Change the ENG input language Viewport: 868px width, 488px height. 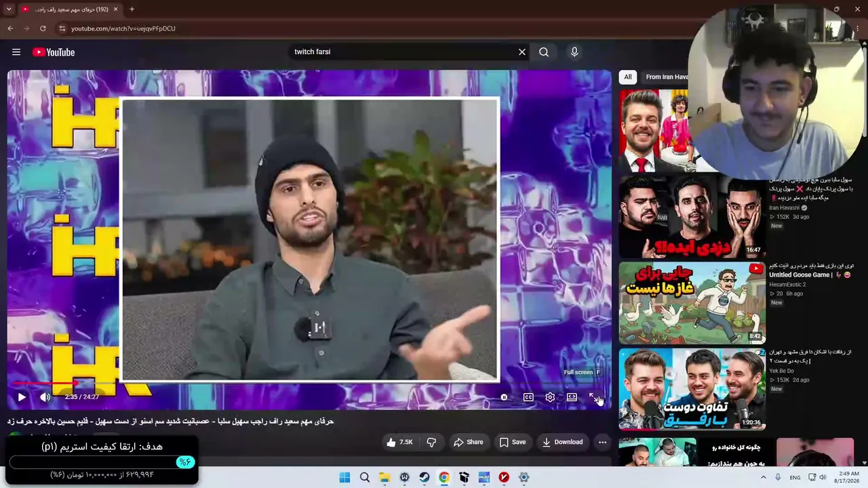click(x=795, y=477)
